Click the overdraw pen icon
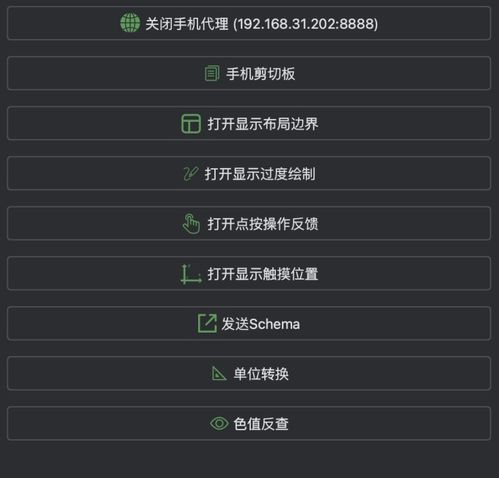 pyautogui.click(x=191, y=174)
